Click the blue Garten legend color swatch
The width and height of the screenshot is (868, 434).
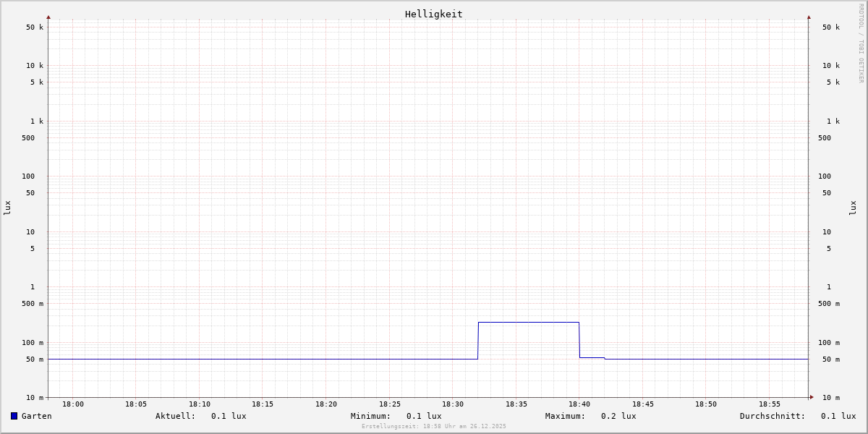(14, 416)
